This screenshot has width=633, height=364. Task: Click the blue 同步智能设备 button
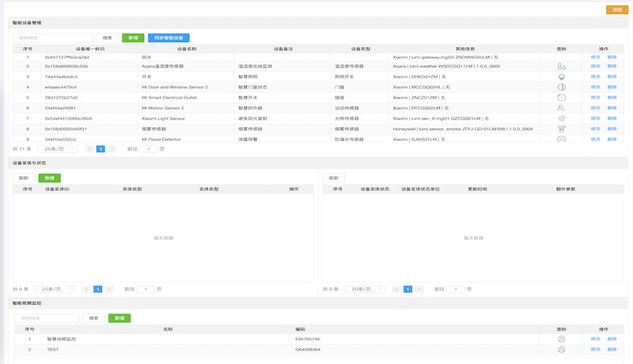click(x=168, y=37)
